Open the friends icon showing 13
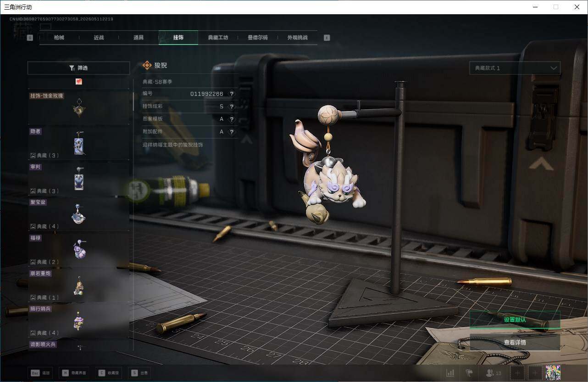 [x=494, y=373]
